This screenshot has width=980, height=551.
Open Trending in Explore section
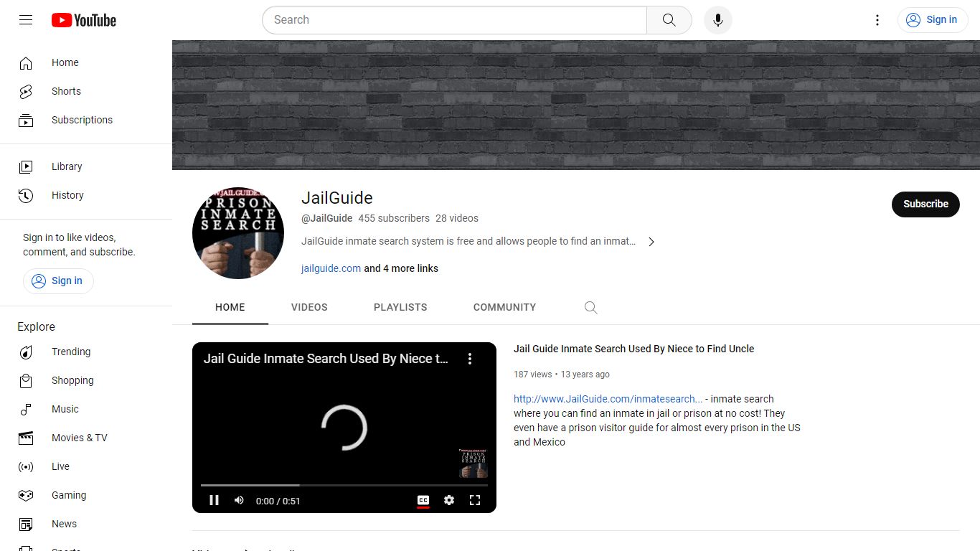pos(86,352)
